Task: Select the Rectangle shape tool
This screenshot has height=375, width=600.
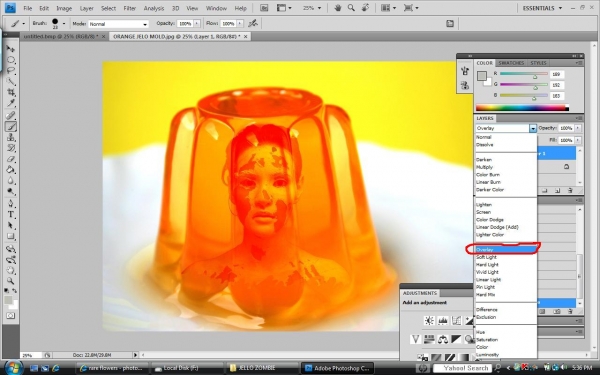Action: 11,236
